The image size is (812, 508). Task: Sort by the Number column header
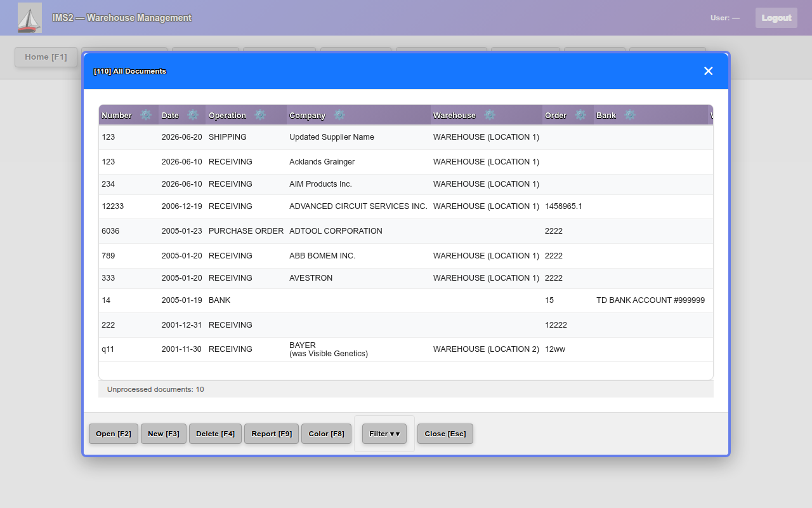(117, 116)
